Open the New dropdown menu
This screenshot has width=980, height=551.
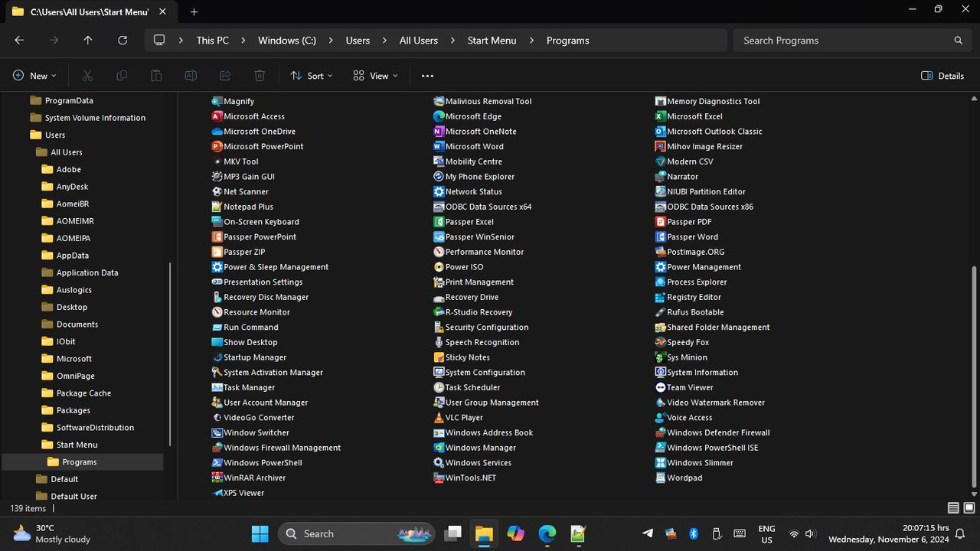tap(34, 76)
